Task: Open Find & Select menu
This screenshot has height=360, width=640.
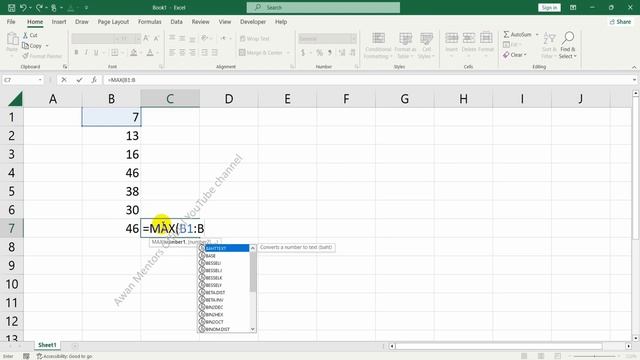Action: [568, 45]
